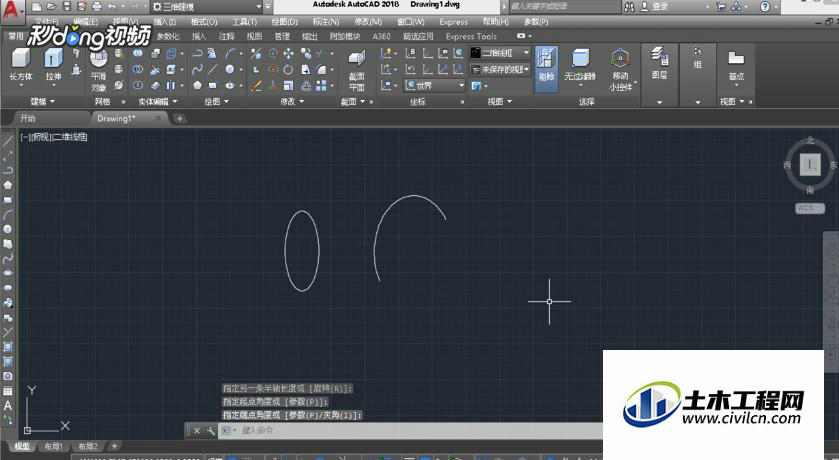Click the Group (组) panel button
The height and width of the screenshot is (460, 839).
697,58
